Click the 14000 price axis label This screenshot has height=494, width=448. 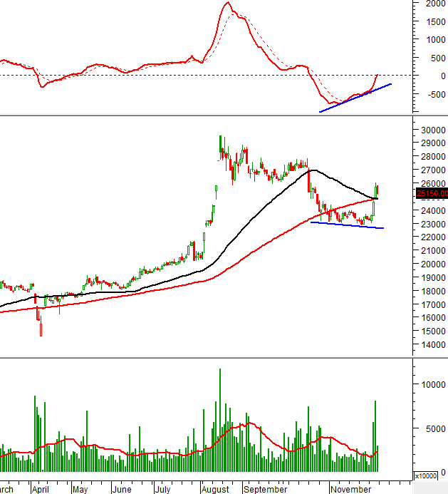click(x=432, y=344)
